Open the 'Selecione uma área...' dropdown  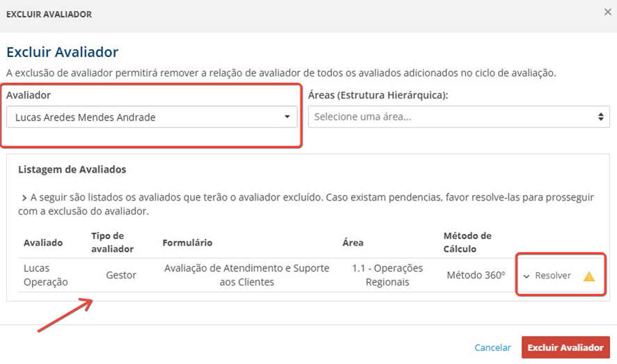pyautogui.click(x=458, y=117)
